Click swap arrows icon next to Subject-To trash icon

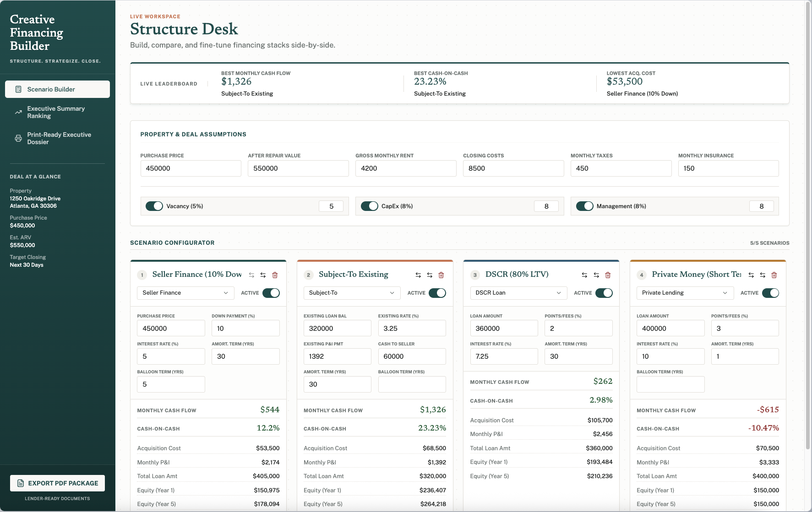(x=430, y=275)
